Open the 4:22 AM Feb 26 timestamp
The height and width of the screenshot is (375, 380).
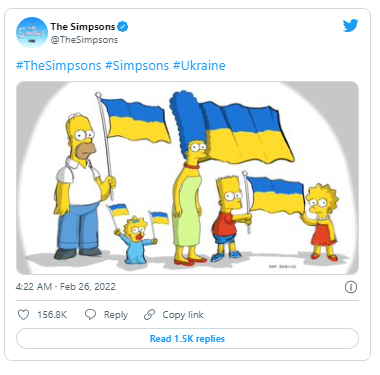click(66, 287)
